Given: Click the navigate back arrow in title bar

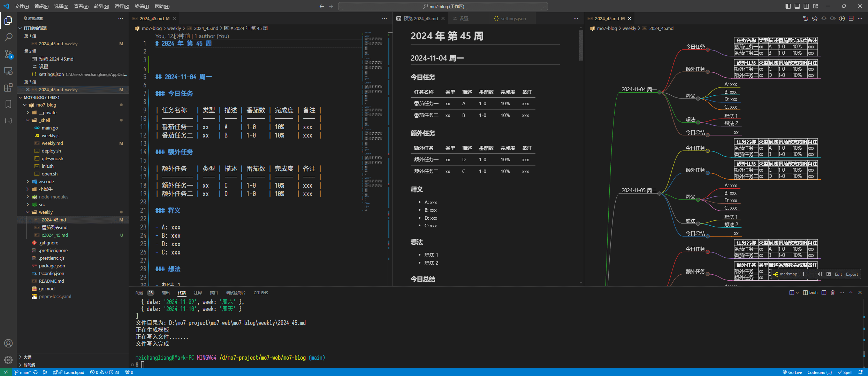Looking at the screenshot, I should click(322, 6).
